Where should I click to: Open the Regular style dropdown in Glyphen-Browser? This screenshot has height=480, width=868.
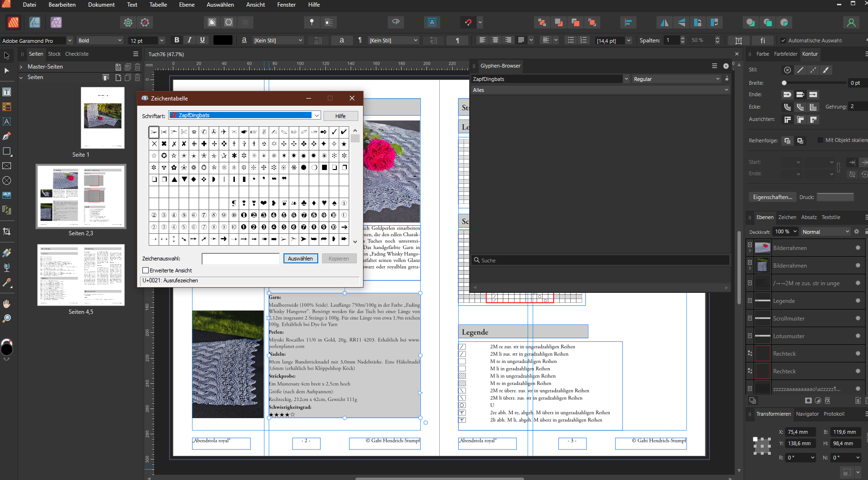[676, 79]
